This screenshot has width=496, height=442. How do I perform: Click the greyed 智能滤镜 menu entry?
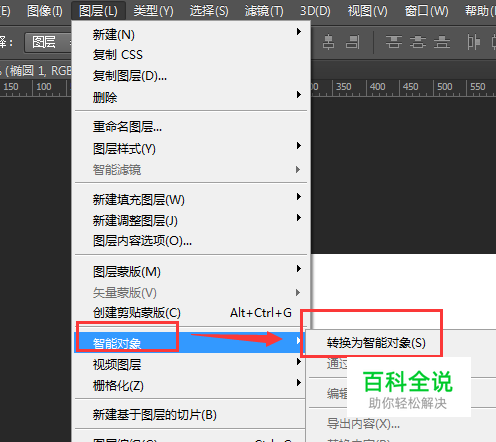191,170
